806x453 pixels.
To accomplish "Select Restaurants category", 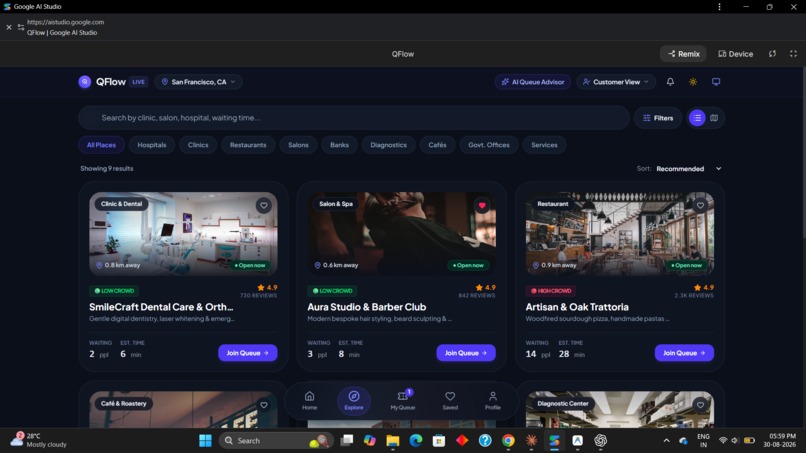I will [x=248, y=145].
